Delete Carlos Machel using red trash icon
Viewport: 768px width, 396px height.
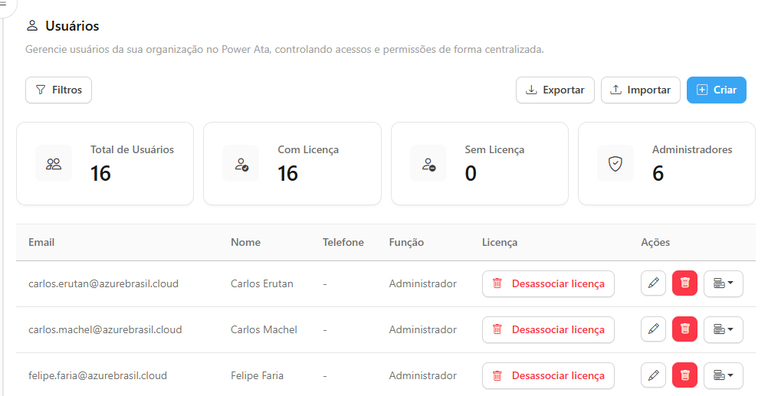pos(685,329)
